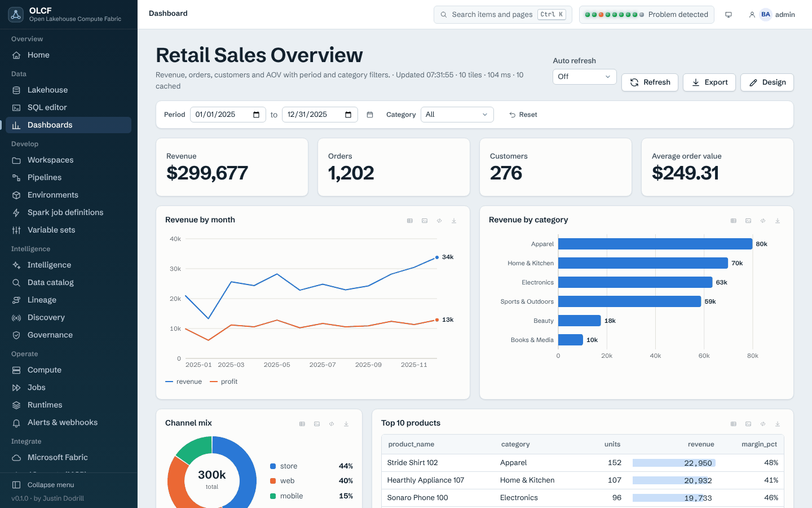Open date range preset calendar icon

(370, 115)
